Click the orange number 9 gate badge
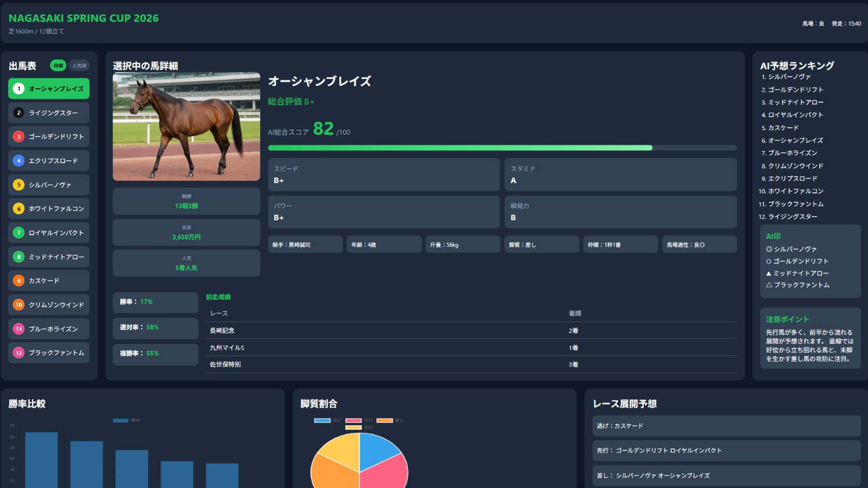 (19, 281)
